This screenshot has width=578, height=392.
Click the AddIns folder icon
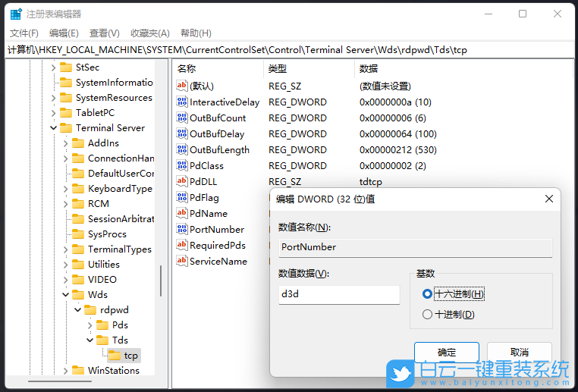[78, 143]
